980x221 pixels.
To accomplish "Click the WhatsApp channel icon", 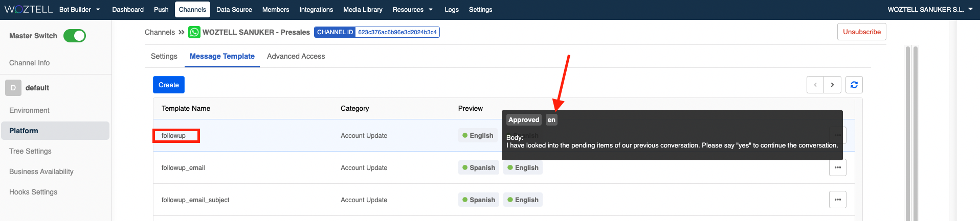I will tap(194, 32).
